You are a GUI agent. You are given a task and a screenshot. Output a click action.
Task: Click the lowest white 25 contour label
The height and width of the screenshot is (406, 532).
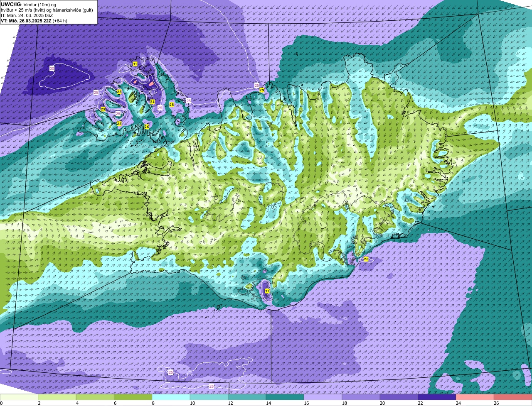pyautogui.click(x=212, y=386)
